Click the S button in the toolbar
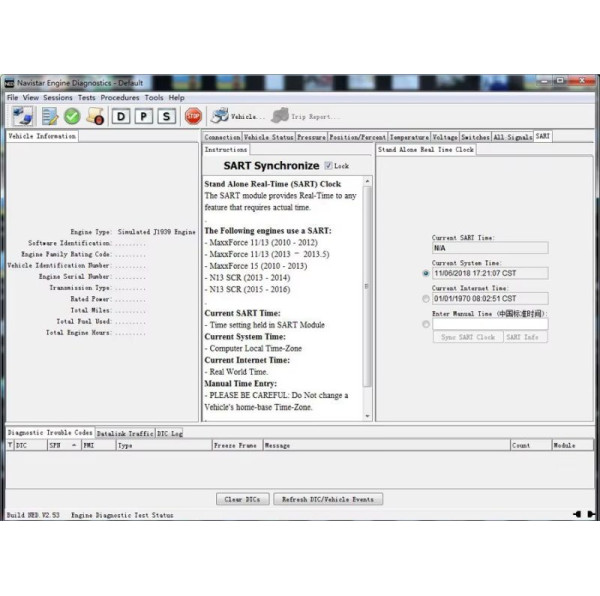Viewport: 600px width, 596px height. [164, 117]
